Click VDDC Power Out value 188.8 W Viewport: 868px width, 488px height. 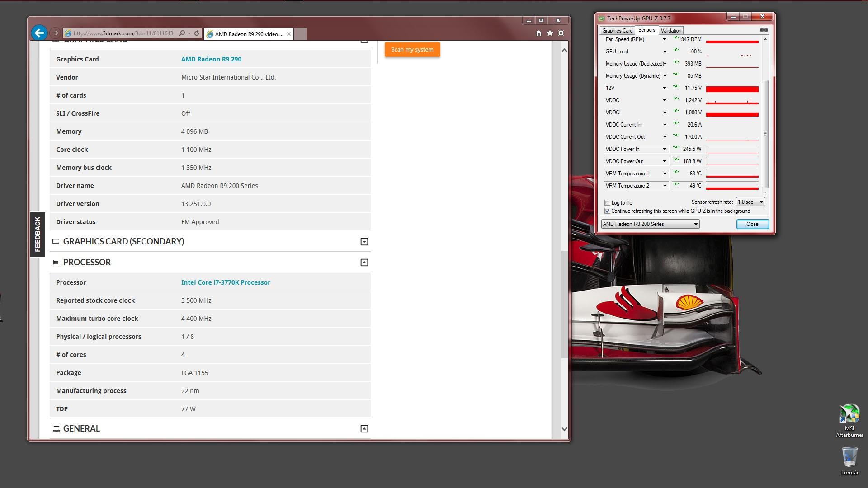click(692, 161)
